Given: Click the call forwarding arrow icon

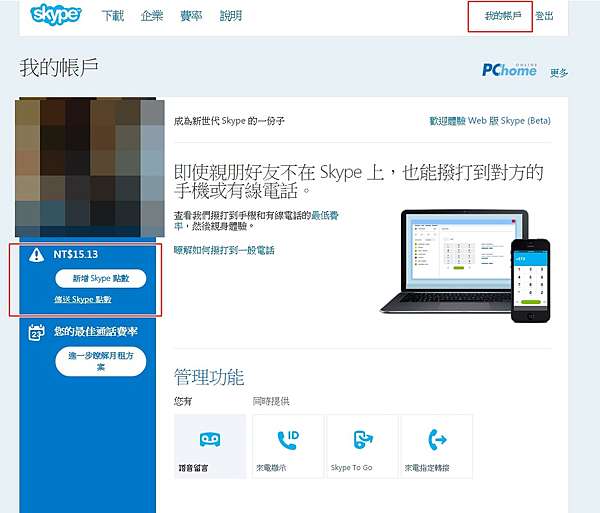Looking at the screenshot, I should (x=437, y=439).
